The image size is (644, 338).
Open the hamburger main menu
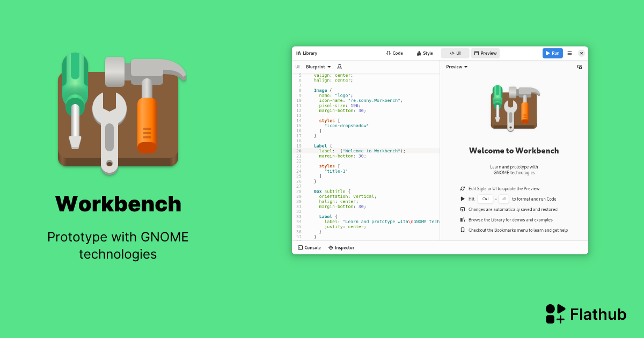click(569, 53)
